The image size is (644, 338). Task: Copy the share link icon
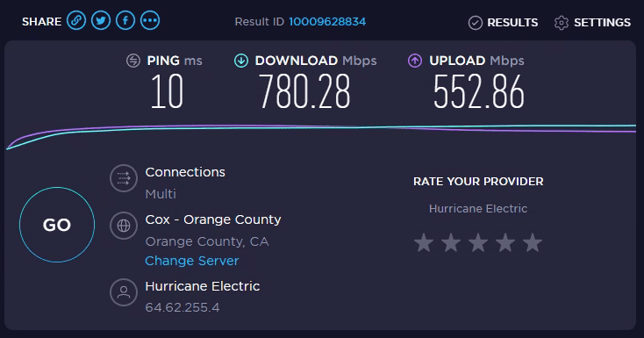(x=76, y=20)
